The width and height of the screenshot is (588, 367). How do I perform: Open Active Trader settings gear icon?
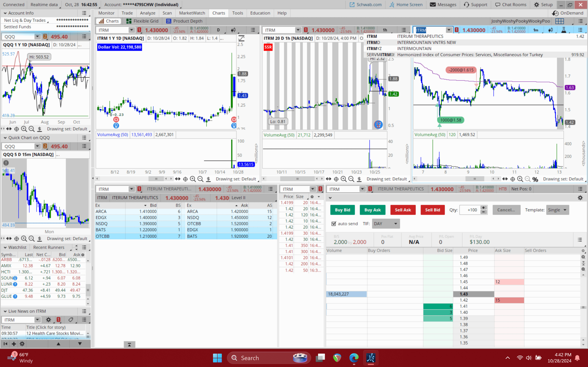point(580,198)
